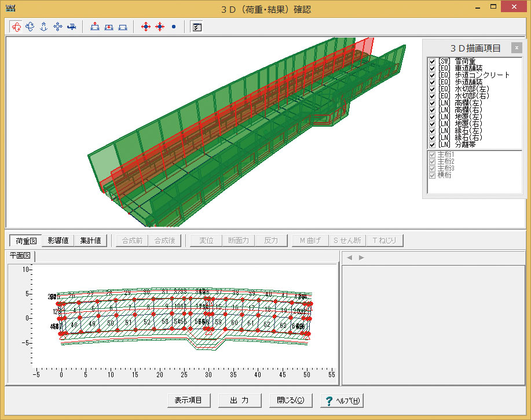531x420 pixels.
Task: Toggle the 主桁3 checkbox
Action: [x=432, y=168]
